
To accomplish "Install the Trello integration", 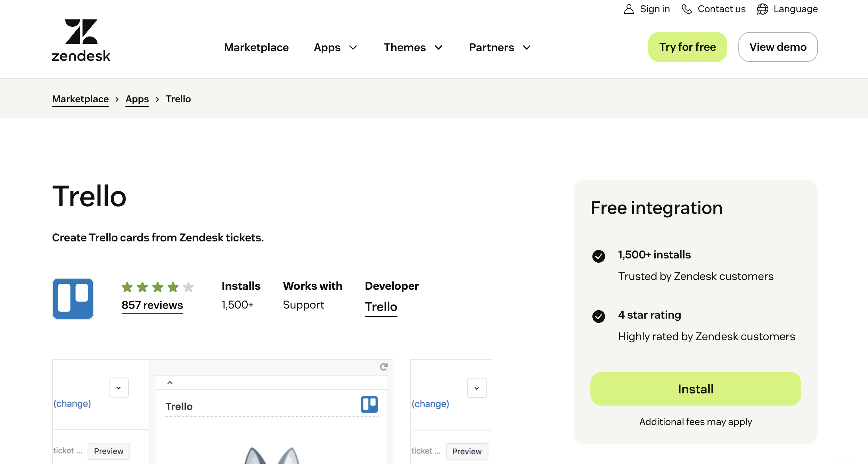I will tap(695, 389).
